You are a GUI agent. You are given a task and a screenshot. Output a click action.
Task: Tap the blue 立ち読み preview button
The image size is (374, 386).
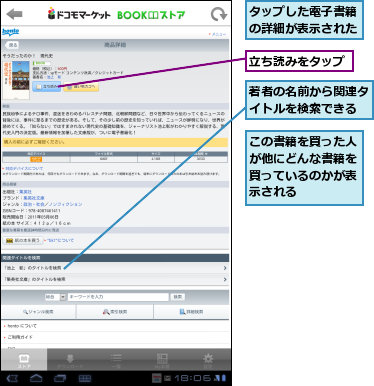click(47, 87)
